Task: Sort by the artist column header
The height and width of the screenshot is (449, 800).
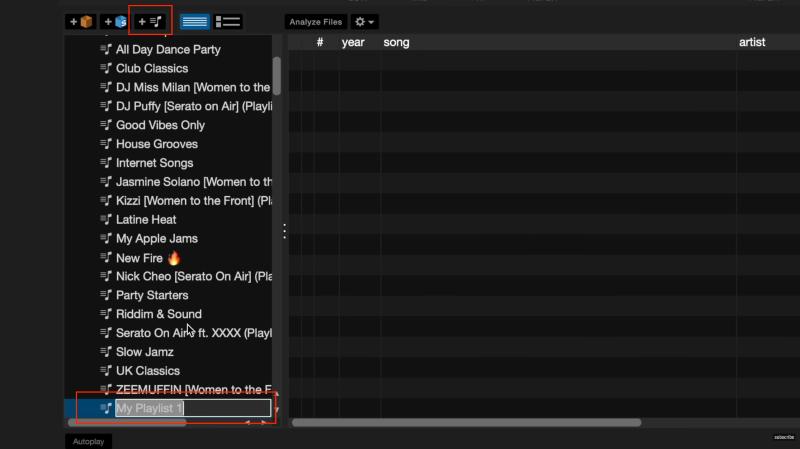Action: (752, 42)
